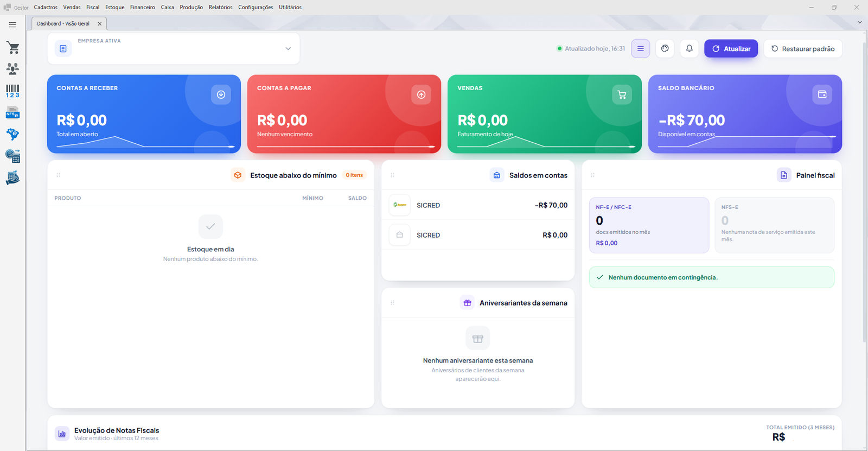Click the up-arrow icon on Contas a Pagar

pyautogui.click(x=421, y=94)
